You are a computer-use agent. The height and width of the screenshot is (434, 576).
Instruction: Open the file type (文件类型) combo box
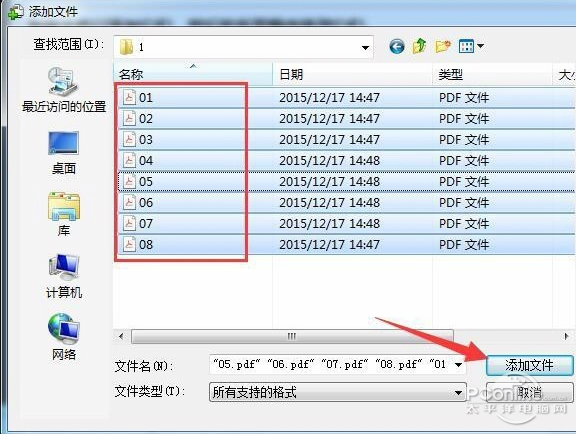point(338,392)
